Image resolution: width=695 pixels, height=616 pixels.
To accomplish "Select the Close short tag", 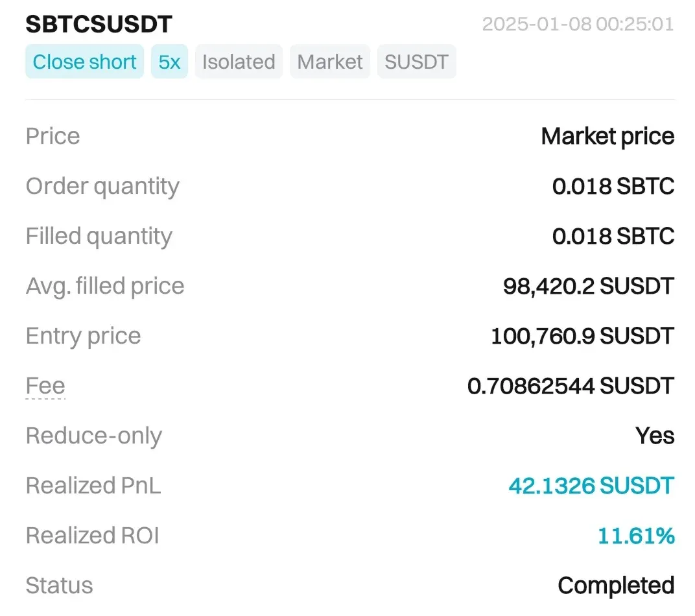I will [x=84, y=62].
